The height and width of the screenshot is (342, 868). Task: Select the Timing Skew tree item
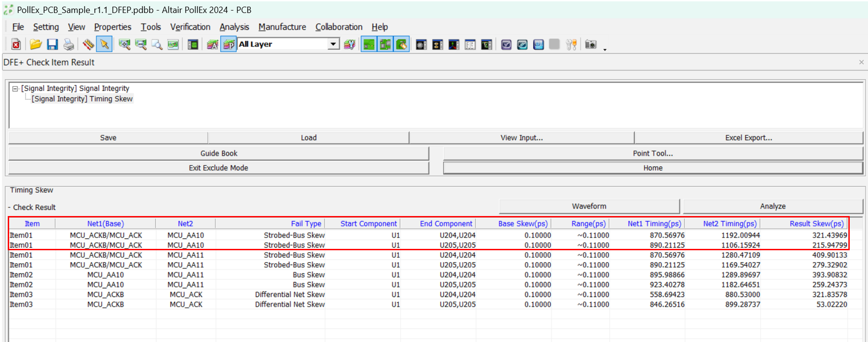point(82,99)
